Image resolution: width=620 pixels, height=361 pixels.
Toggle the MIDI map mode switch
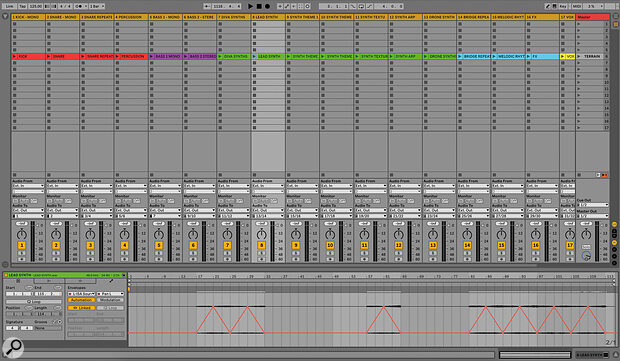click(x=577, y=6)
